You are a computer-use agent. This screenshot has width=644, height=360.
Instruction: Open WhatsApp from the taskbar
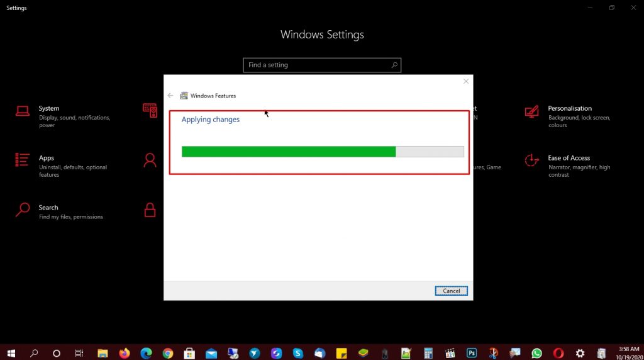[536, 353]
